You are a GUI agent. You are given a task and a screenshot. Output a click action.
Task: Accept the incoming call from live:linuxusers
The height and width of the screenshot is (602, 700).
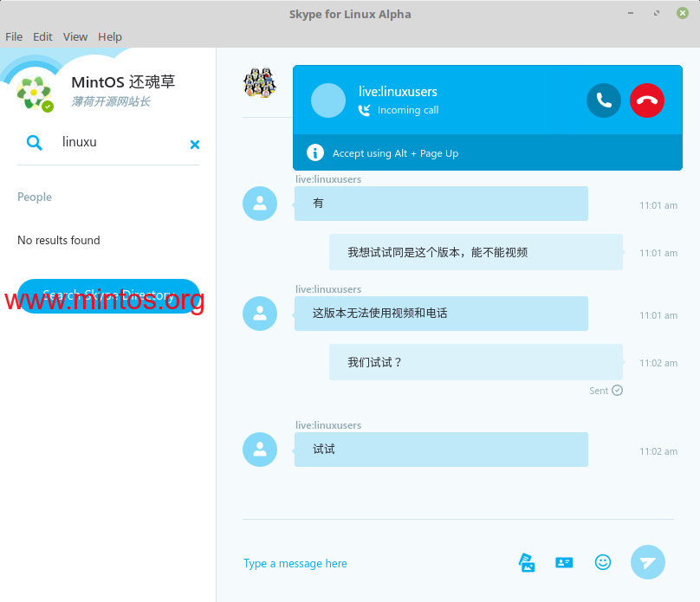pyautogui.click(x=604, y=100)
